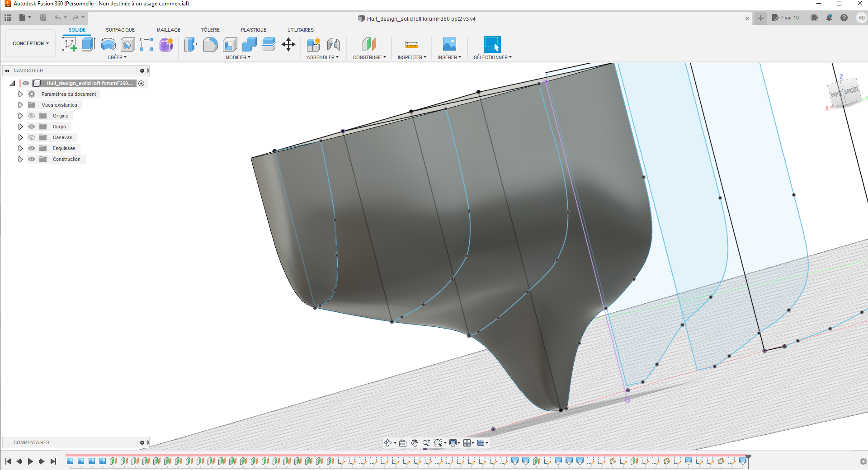868x470 pixels.
Task: Expand the Vues existantes node
Action: pos(20,105)
